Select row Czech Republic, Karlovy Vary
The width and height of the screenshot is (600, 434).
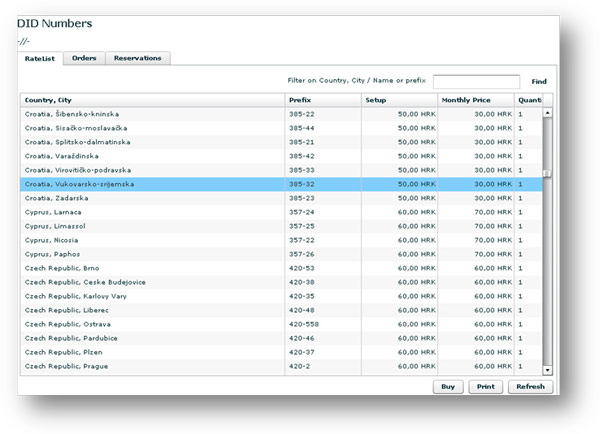click(x=281, y=296)
